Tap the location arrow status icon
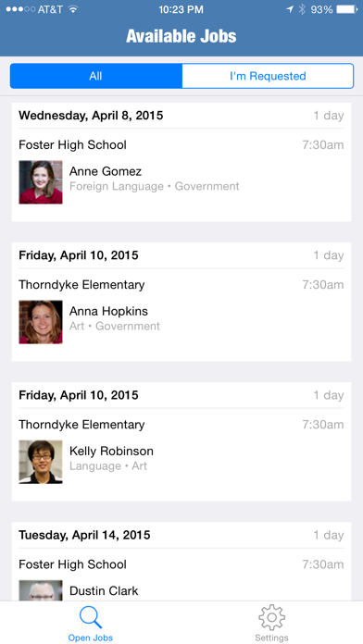Viewport: 363px width, 644px height. [x=290, y=9]
